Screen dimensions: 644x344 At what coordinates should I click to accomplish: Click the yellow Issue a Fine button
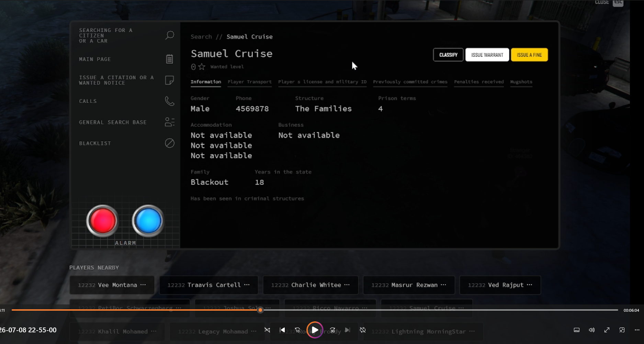[x=529, y=55]
